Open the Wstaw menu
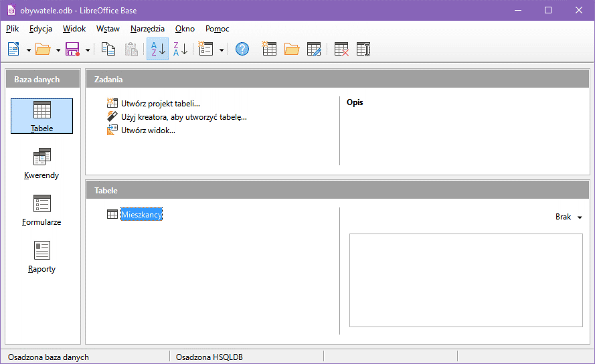595x364 pixels. [x=108, y=29]
